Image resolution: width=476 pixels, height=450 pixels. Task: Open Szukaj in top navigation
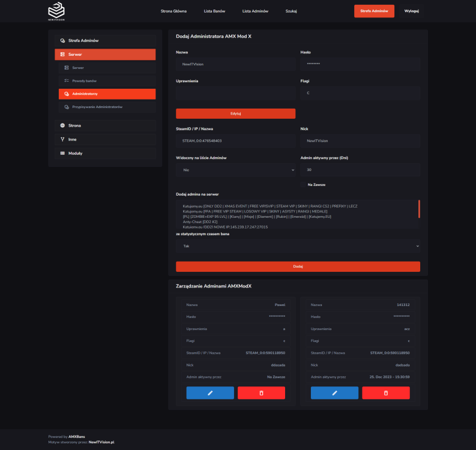coord(291,11)
